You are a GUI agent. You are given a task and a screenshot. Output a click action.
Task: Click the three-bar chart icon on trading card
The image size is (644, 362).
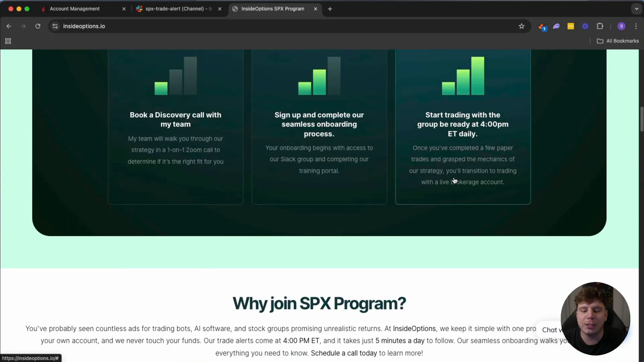tap(463, 76)
